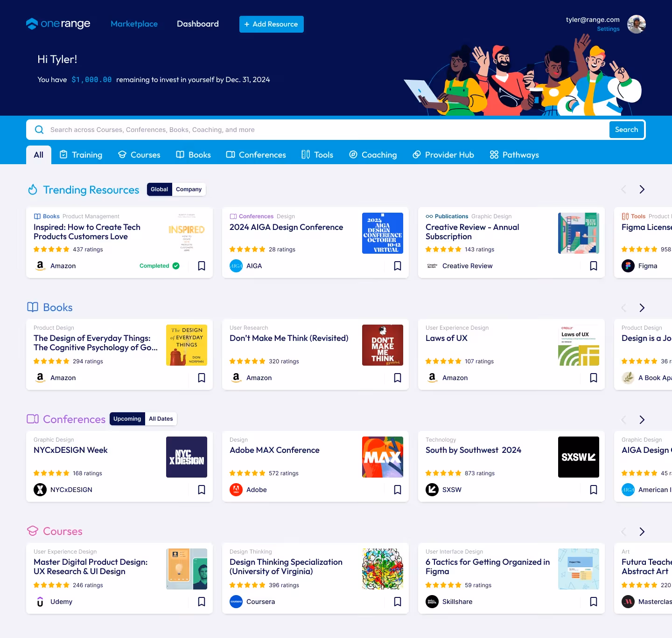Open the Design Thinking brain thumbnail
Viewport: 672px width, 638px height.
[x=383, y=569]
